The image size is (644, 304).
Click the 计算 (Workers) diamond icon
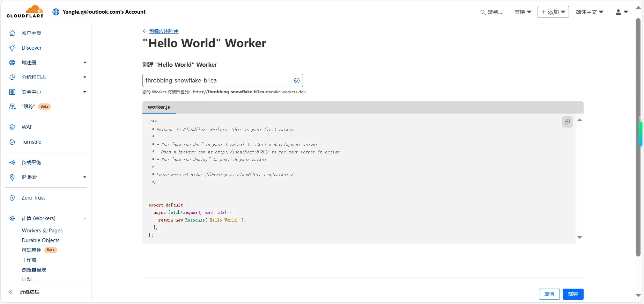coord(12,218)
